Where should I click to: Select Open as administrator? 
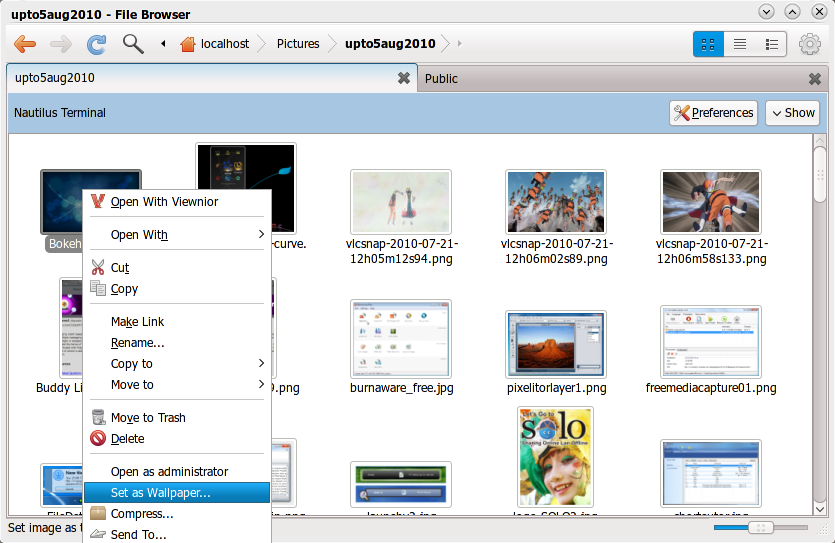[177, 472]
